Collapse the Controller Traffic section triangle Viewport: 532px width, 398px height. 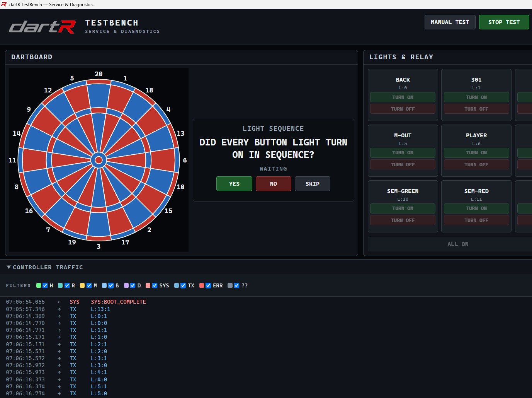click(x=8, y=267)
